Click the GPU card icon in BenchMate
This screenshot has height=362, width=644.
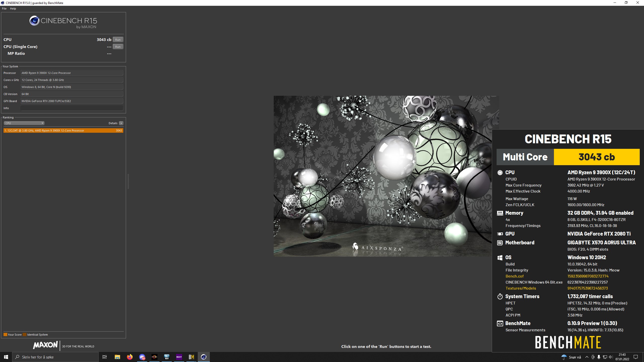coord(500,234)
